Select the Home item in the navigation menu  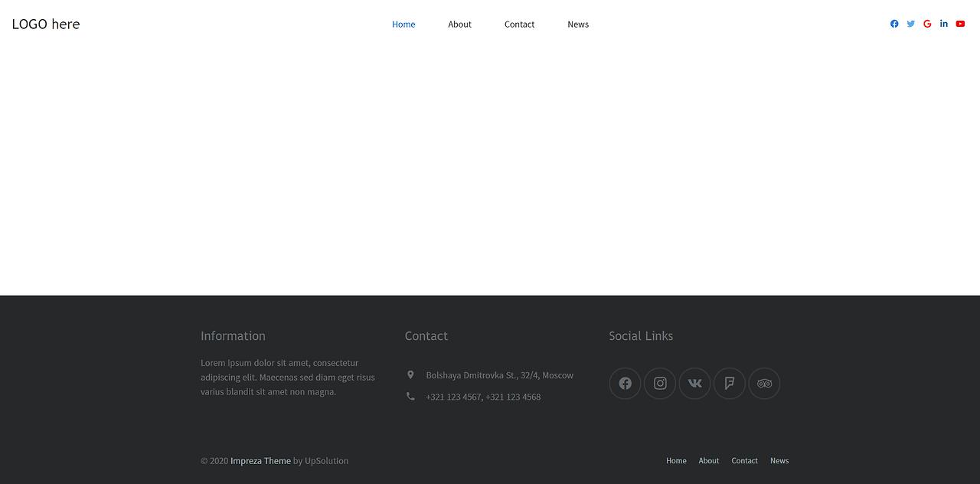(x=403, y=24)
